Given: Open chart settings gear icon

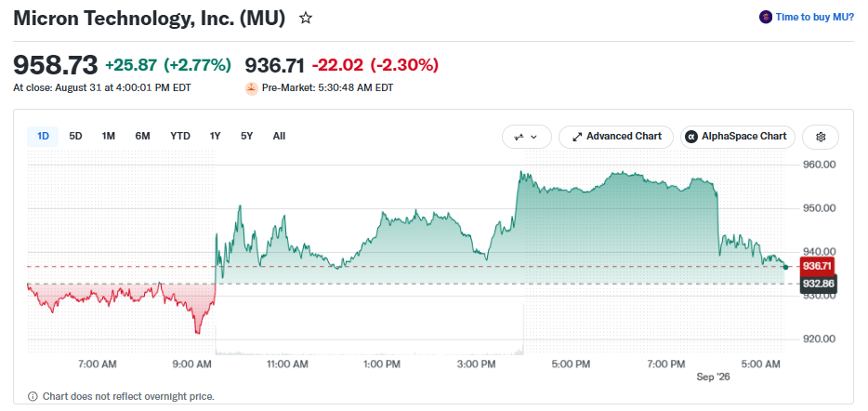Looking at the screenshot, I should tap(821, 137).
